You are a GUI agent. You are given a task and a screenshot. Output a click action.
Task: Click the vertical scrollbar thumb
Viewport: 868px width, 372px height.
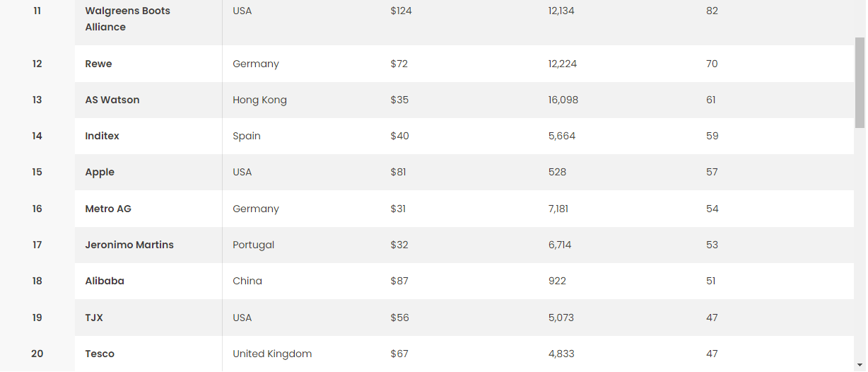pos(860,81)
